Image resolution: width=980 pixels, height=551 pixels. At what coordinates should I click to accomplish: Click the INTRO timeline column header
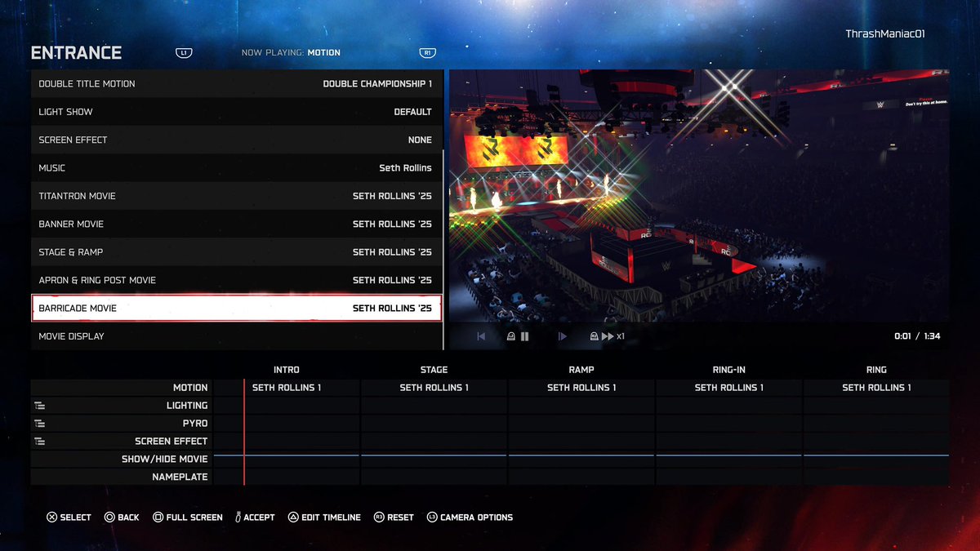(287, 370)
